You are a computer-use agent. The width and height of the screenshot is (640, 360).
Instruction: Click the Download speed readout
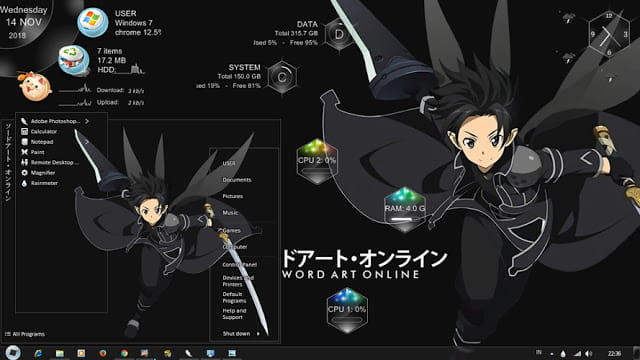(120, 90)
